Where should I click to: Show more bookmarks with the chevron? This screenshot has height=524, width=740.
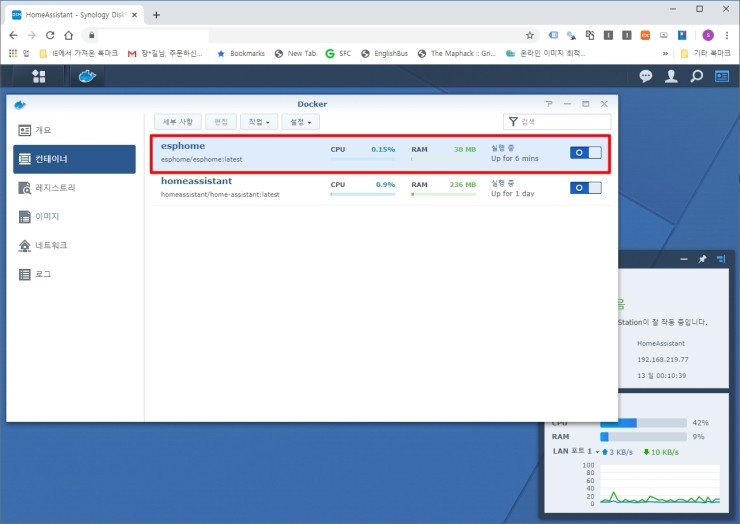coord(665,53)
